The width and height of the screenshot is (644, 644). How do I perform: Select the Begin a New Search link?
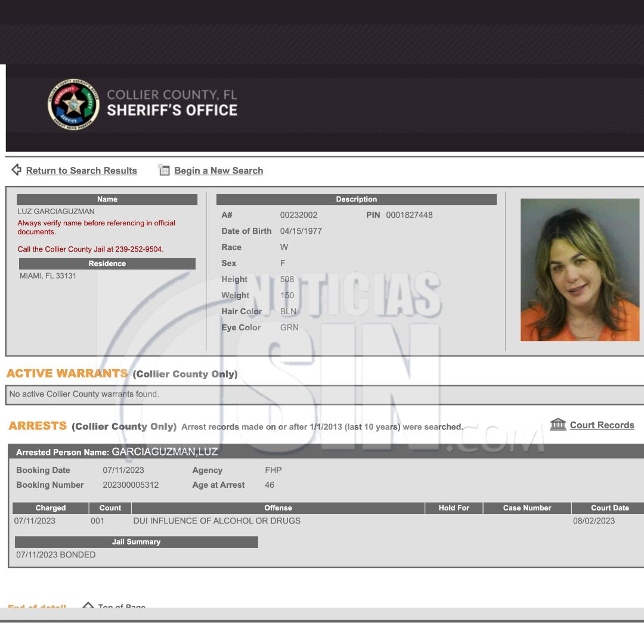218,171
